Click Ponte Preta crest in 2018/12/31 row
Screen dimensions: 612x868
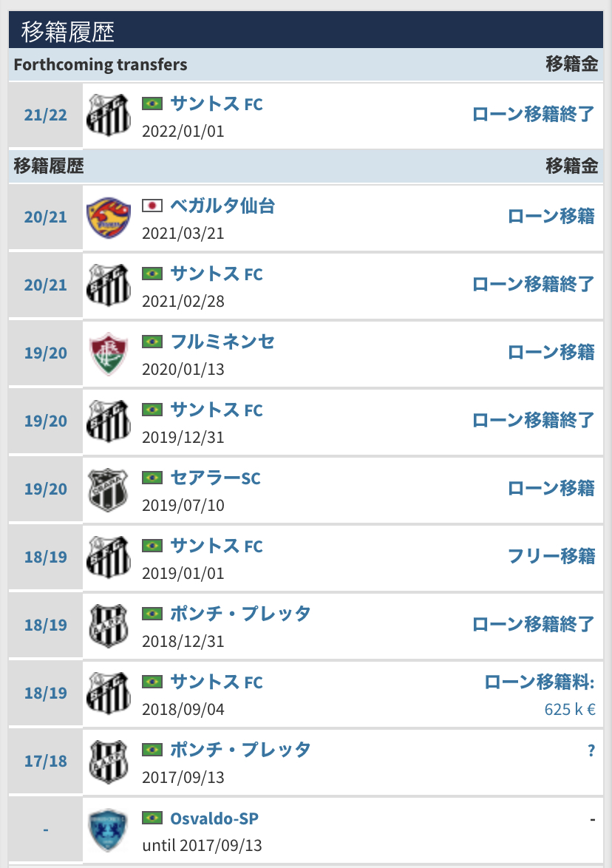(x=108, y=625)
